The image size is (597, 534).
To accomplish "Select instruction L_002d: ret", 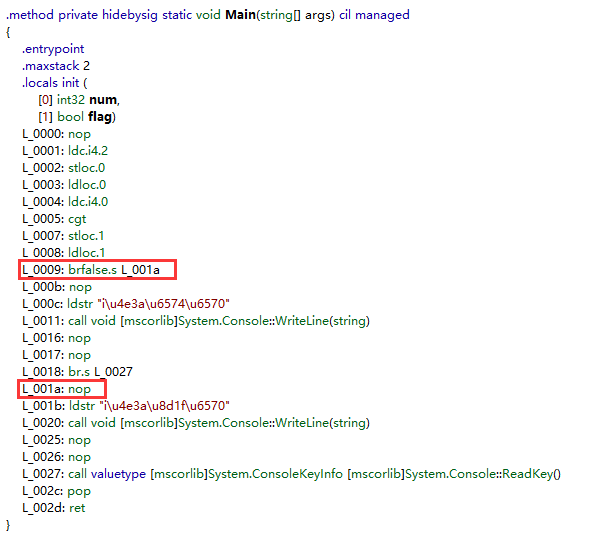I will [x=54, y=508].
